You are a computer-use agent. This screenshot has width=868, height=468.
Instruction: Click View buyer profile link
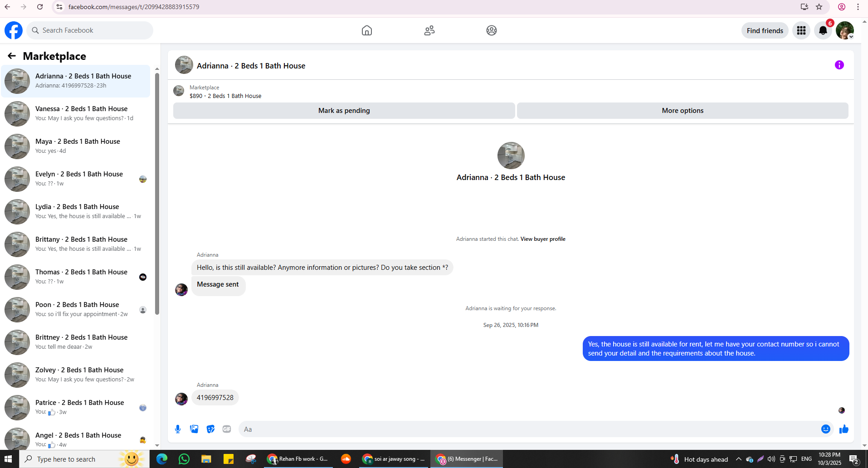[543, 239]
